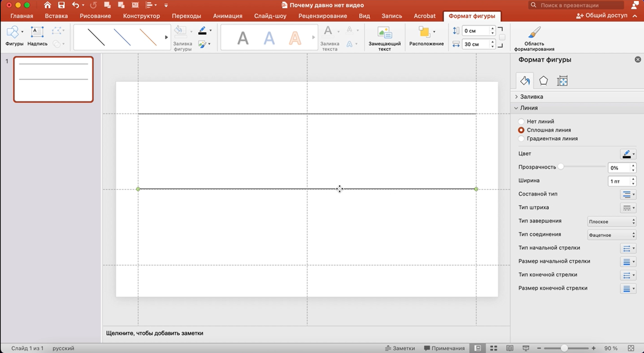The height and width of the screenshot is (353, 644).
Task: Open the Рисование ribbon tab
Action: coord(95,16)
